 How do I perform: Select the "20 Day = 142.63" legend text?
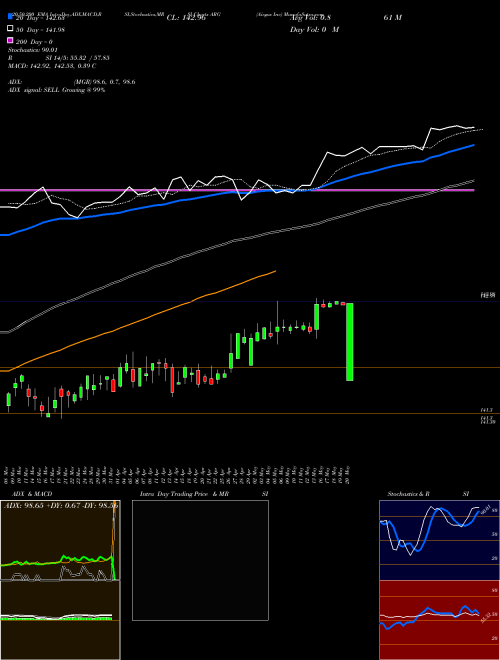tap(40, 18)
